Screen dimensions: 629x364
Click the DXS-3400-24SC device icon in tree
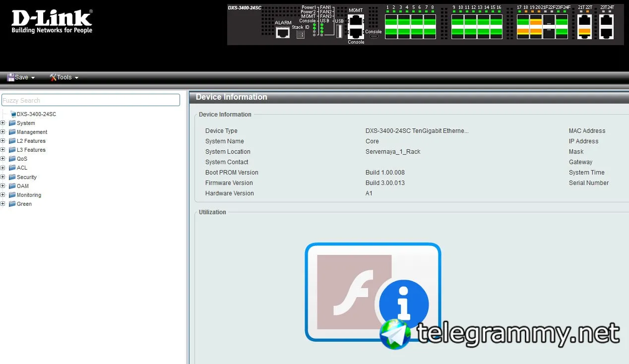(x=13, y=114)
